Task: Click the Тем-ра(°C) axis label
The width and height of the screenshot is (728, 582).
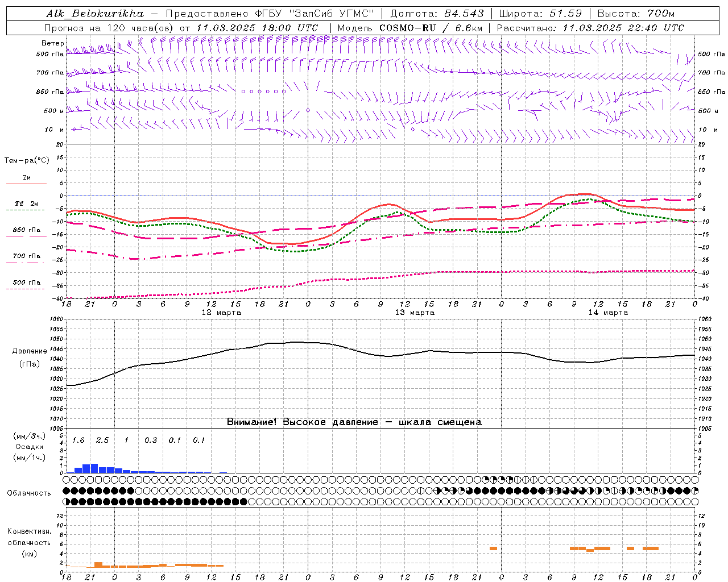Action: 27,161
